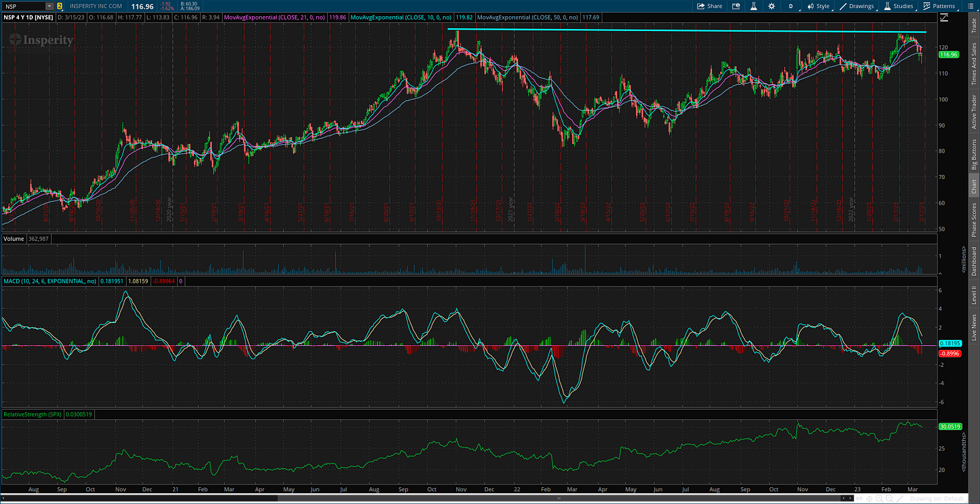Screen dimensions: 980x504
Task: Change the D timeframe aggregation
Action: coord(791,6)
